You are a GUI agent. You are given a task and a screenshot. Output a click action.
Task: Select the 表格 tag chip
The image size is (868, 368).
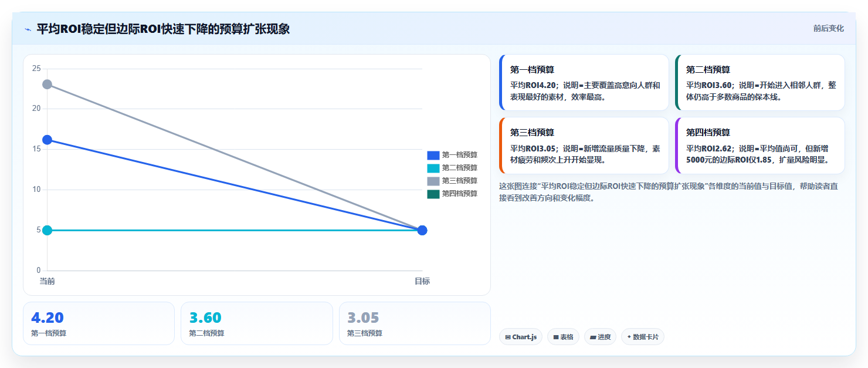563,337
